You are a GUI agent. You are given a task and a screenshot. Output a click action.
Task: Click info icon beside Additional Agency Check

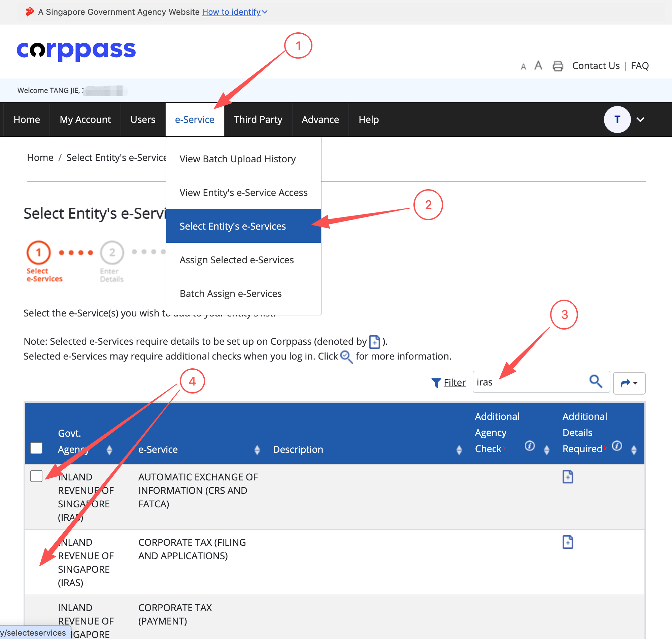[x=529, y=445]
